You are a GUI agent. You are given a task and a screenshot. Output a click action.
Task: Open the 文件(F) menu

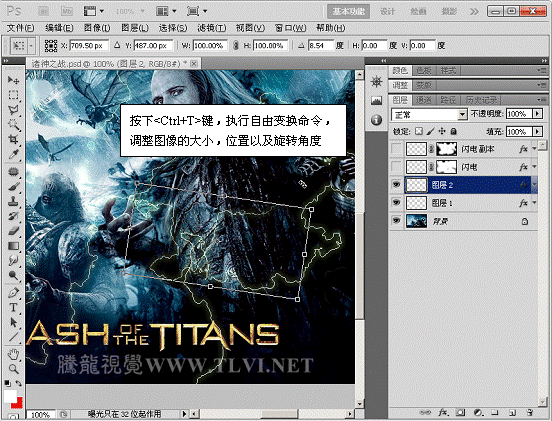[x=20, y=28]
